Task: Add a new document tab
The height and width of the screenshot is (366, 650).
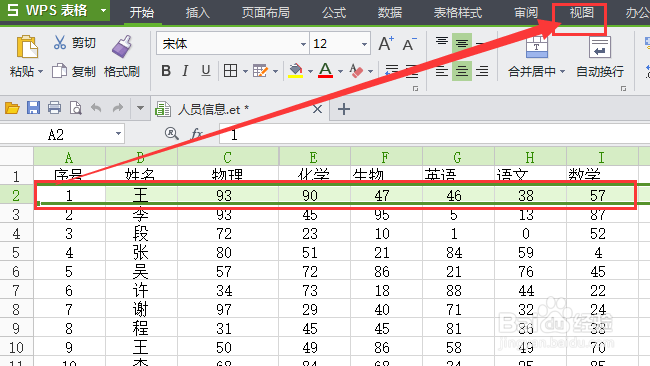Action: click(x=344, y=109)
